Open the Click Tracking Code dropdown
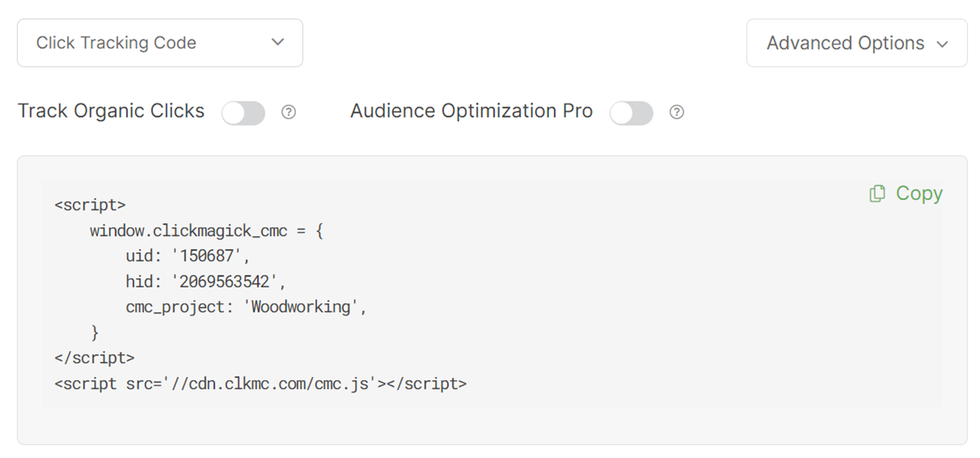This screenshot has width=980, height=458. [159, 43]
